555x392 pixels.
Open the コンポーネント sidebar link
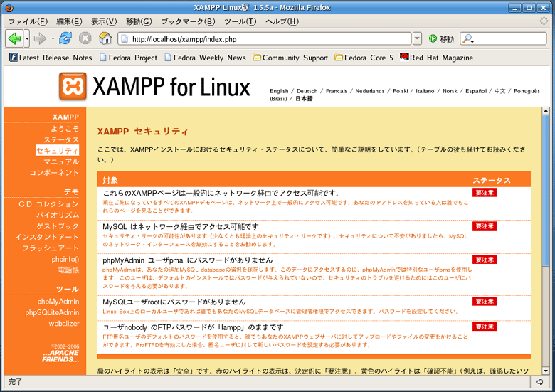pos(54,173)
